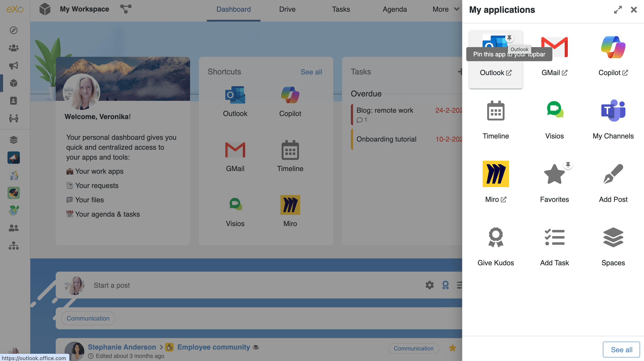Open Timeline calendar app in drawer

pos(496,110)
